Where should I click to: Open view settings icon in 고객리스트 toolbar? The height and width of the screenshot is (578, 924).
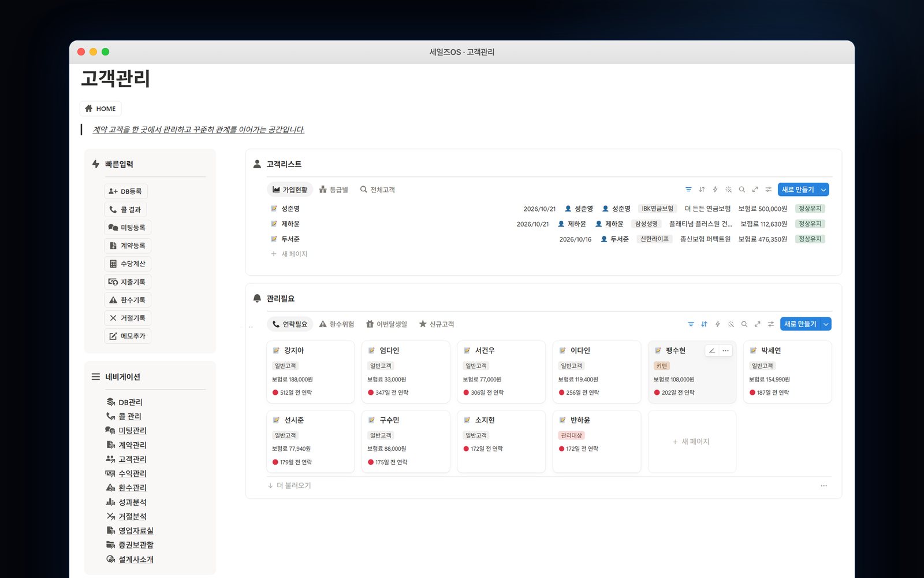[769, 190]
